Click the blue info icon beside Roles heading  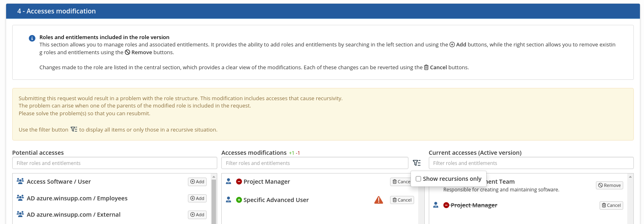(32, 38)
